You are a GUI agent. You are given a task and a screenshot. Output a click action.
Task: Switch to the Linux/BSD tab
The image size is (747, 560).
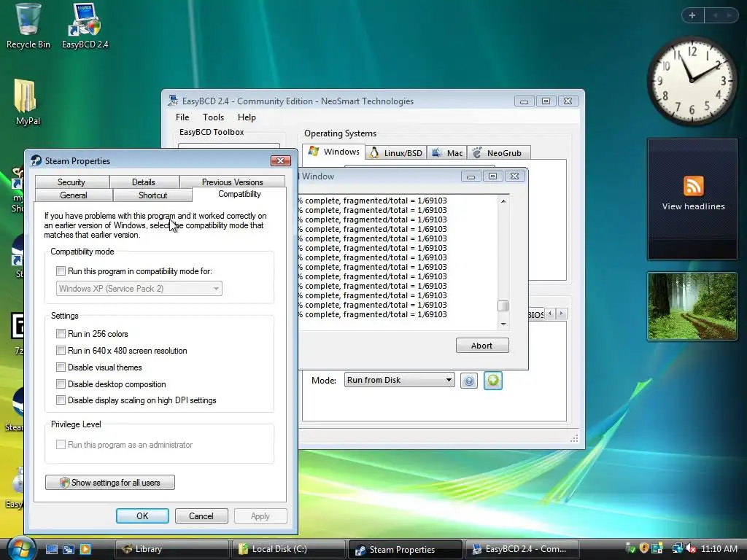396,153
